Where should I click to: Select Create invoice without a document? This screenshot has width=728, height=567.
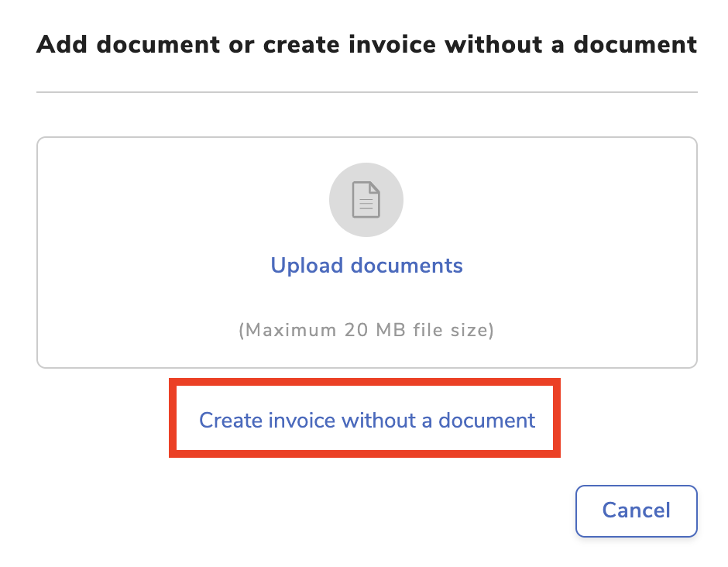[x=367, y=421]
